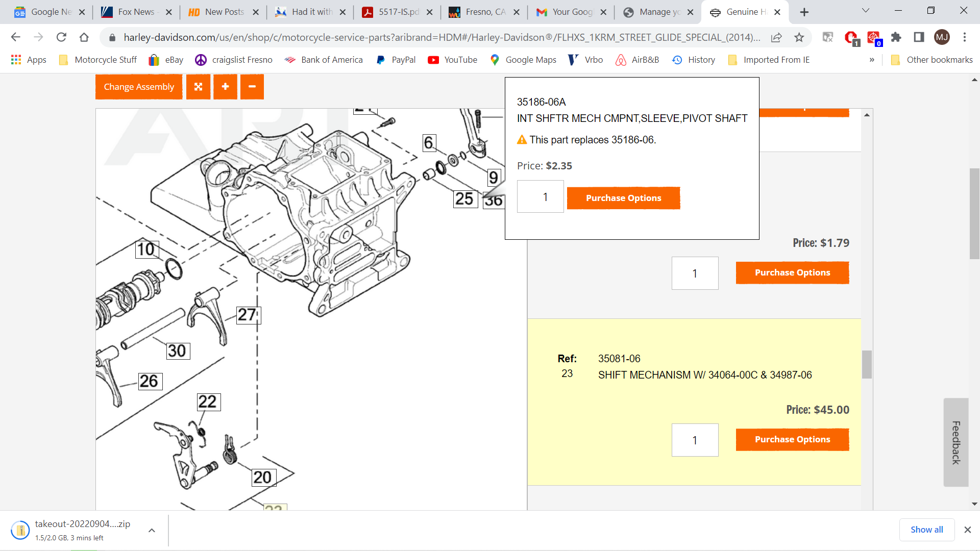Click Purchase Options for the 35186-06A part

coord(623,198)
